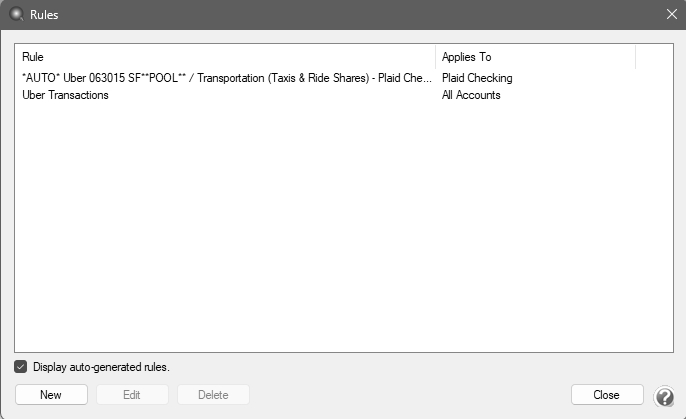Click the "Display auto-generated rules." label text
The width and height of the screenshot is (686, 419).
coord(101,367)
